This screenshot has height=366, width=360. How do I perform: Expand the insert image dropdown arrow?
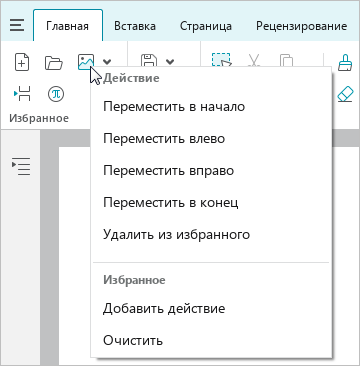tap(107, 62)
